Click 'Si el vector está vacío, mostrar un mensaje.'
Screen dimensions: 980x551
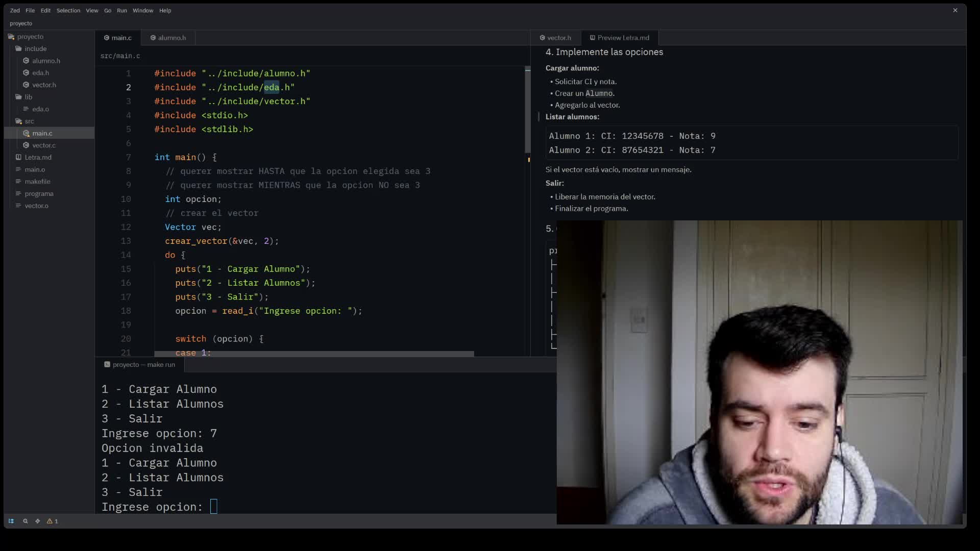coord(619,170)
